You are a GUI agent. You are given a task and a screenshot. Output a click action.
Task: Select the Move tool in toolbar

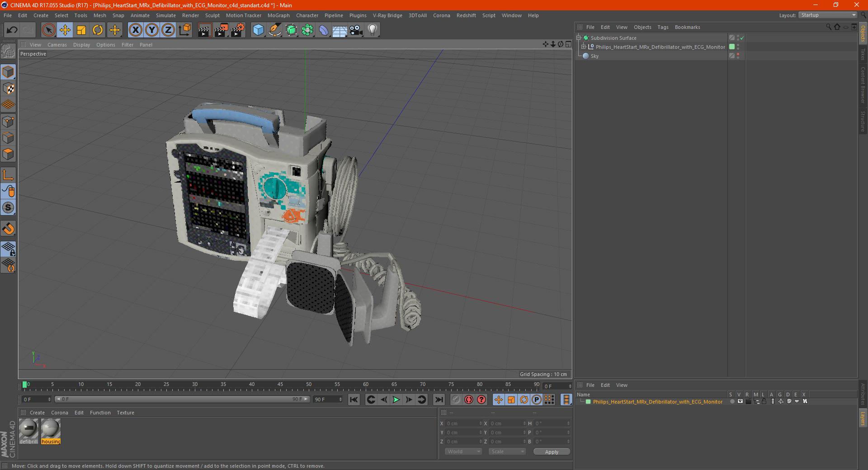click(65, 30)
